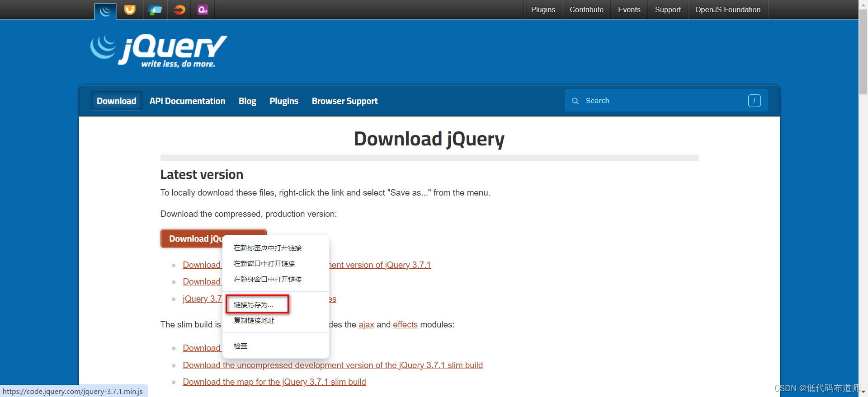This screenshot has height=397, width=868.
Task: Open API Documentation tab
Action: click(187, 101)
